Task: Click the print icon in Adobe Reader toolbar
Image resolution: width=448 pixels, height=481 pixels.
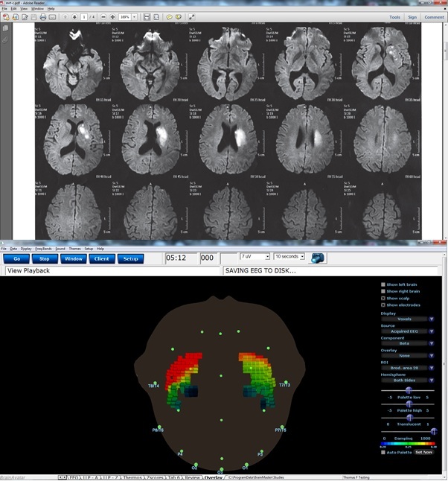Action: [42, 16]
